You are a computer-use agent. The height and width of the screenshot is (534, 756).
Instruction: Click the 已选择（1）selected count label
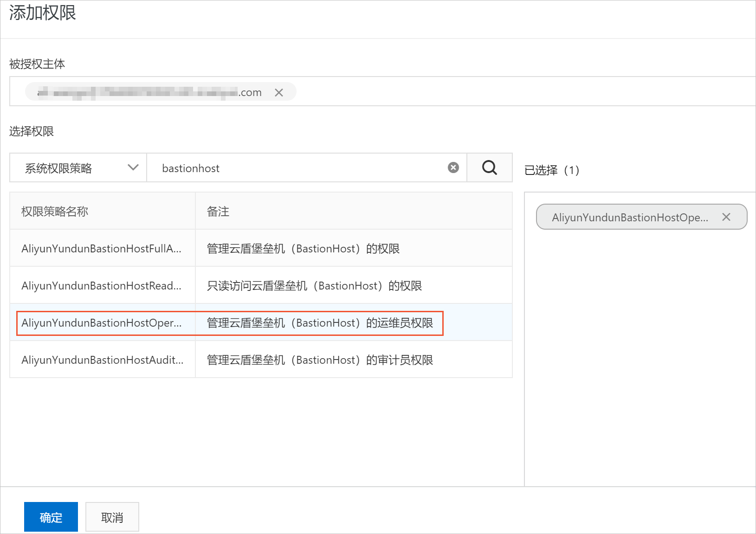point(552,170)
